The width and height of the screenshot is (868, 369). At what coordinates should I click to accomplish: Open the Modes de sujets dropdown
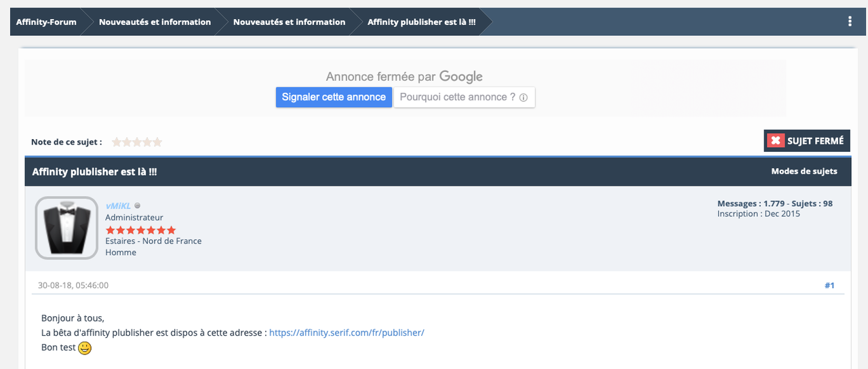tap(804, 171)
